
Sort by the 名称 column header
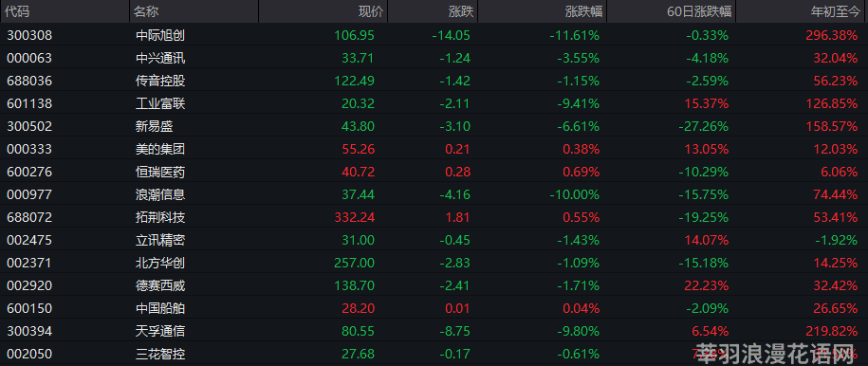pos(194,11)
